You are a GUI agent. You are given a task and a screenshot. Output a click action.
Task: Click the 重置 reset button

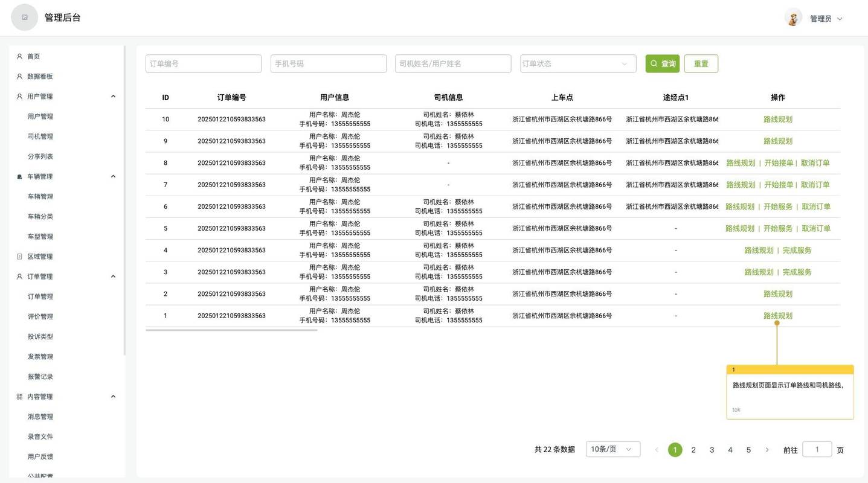pyautogui.click(x=701, y=63)
